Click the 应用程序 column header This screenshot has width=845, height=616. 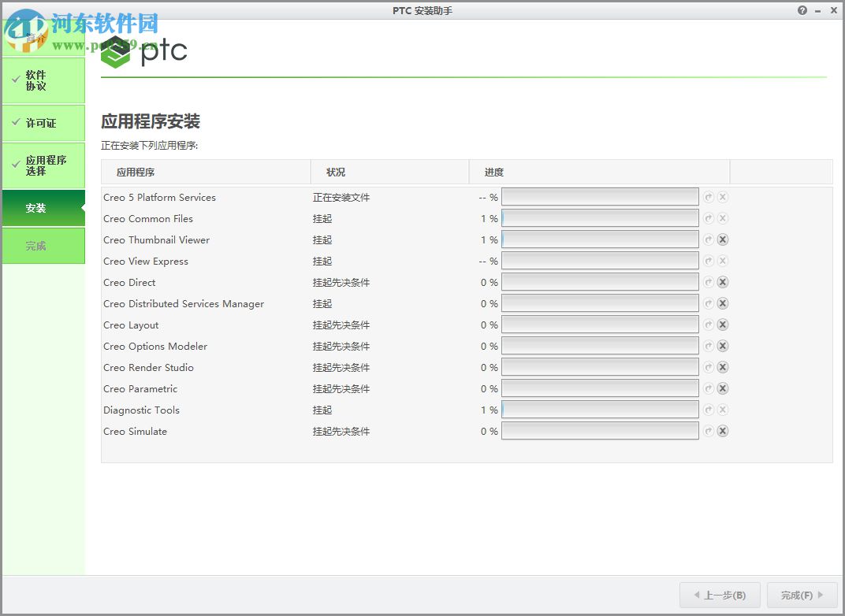point(130,172)
